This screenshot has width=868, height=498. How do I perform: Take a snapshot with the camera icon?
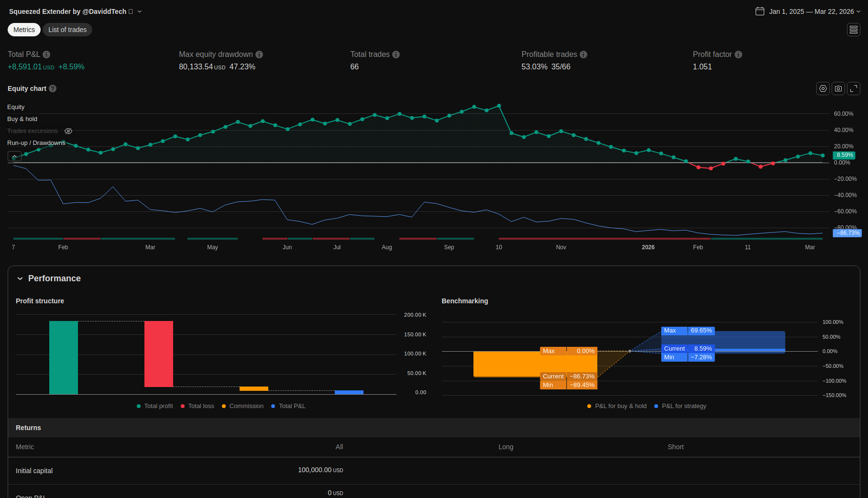pyautogui.click(x=838, y=89)
